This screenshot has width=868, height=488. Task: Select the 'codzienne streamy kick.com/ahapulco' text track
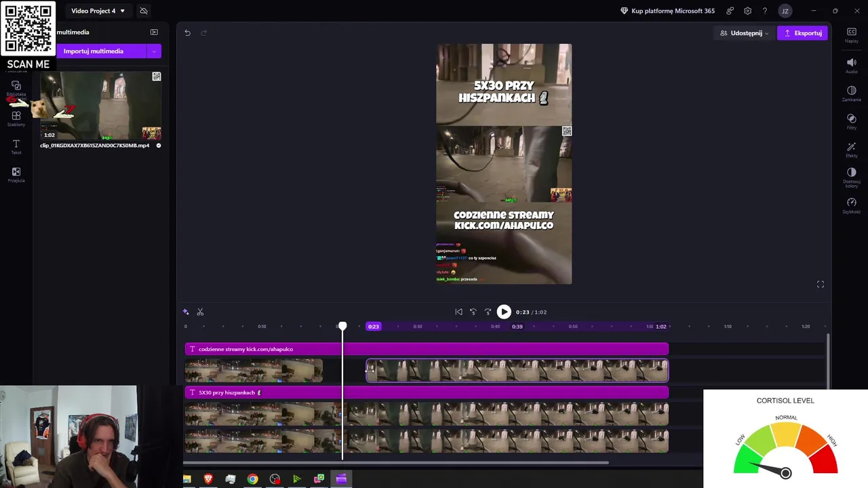click(x=427, y=349)
